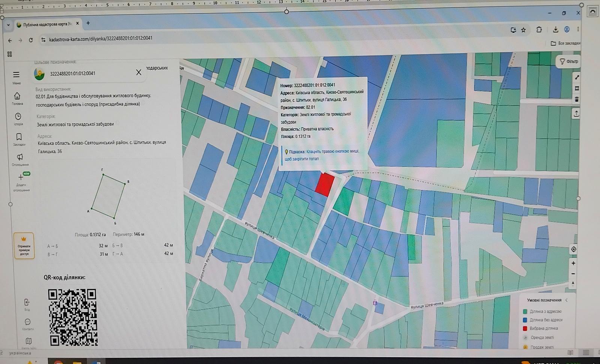
Task: Click the parcel outline diagram thumbnail
Action: (x=108, y=196)
